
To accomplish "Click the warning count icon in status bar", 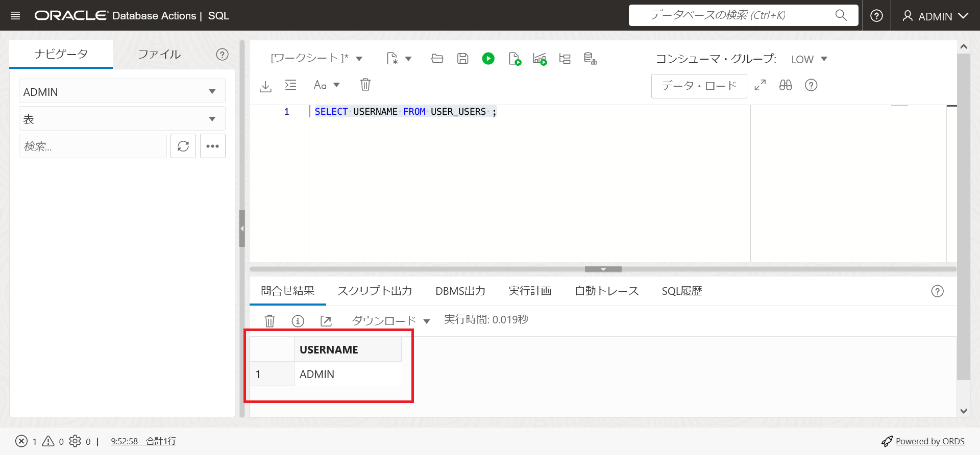I will [x=48, y=441].
